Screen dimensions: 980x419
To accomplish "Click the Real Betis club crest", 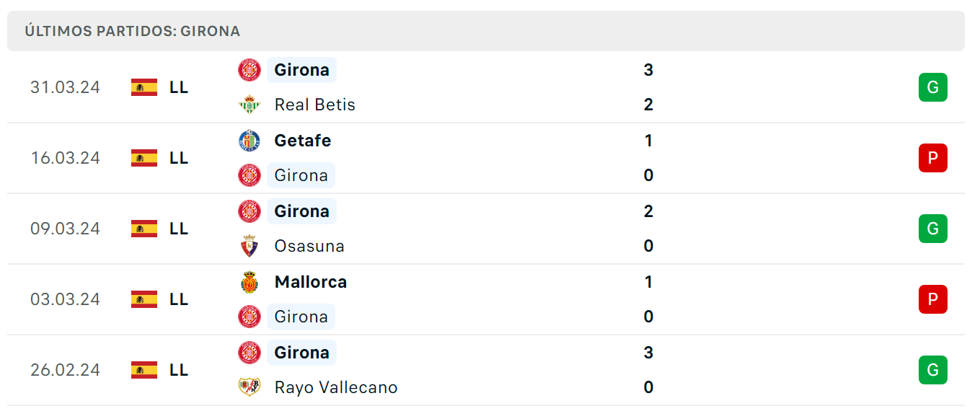I will coord(250,105).
